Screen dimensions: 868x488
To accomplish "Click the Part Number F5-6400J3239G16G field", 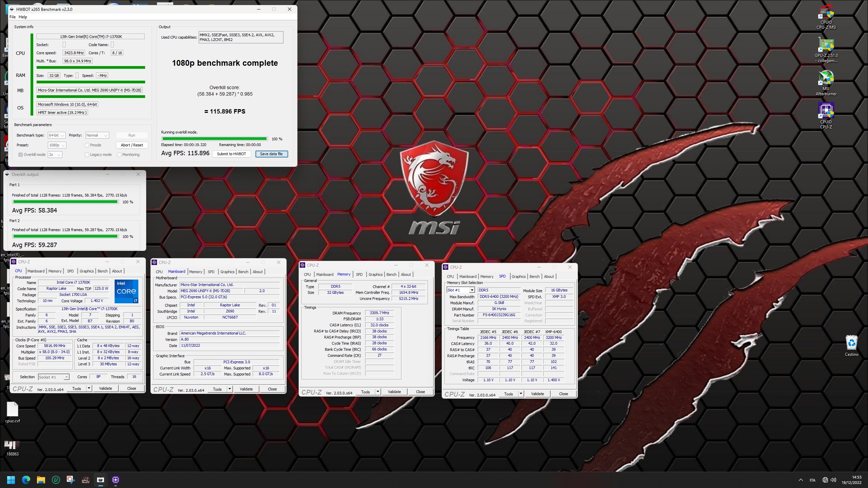I will click(499, 315).
